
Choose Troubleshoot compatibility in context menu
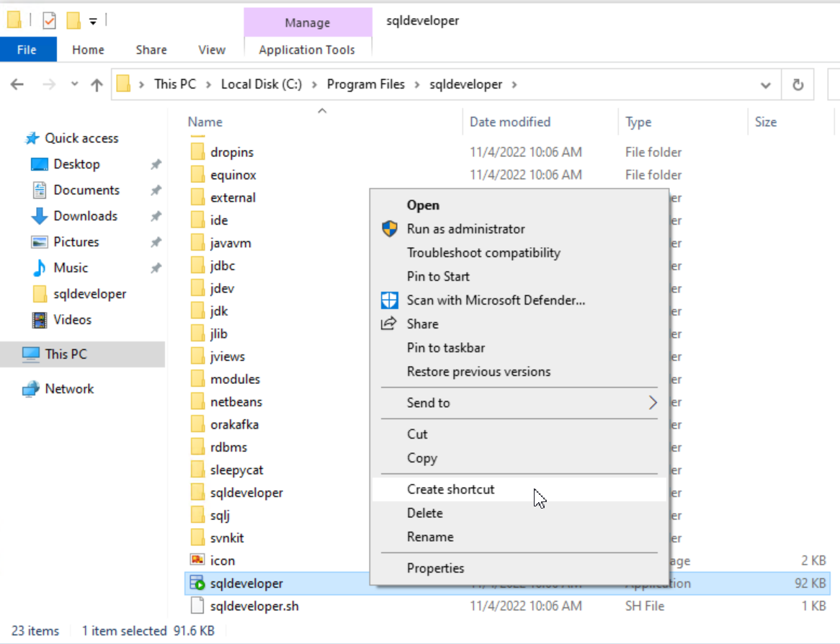519,253
